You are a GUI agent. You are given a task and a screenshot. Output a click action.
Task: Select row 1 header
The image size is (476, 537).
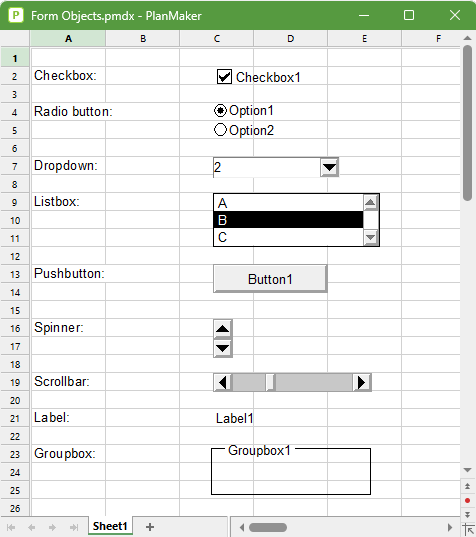15,58
